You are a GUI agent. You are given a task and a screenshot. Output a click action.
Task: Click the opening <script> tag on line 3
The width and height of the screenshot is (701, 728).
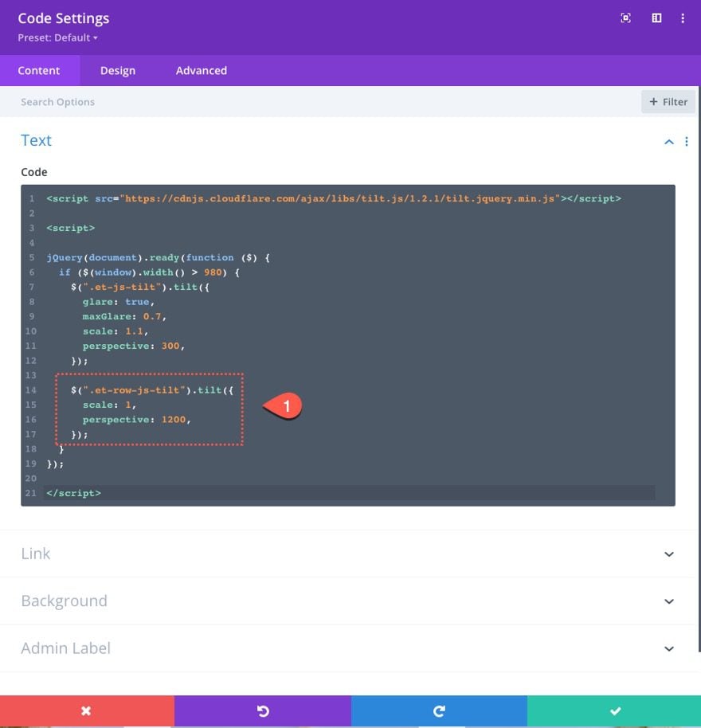click(71, 228)
